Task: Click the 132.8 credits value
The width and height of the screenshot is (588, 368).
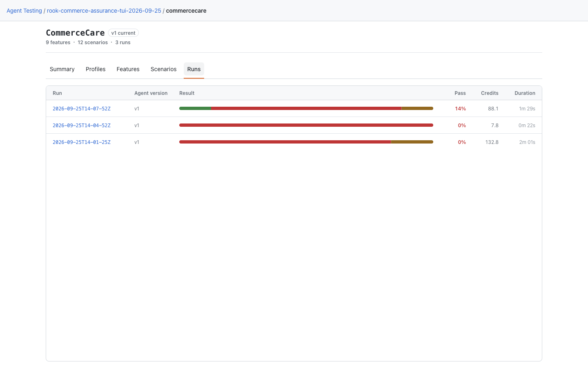Action: tap(492, 142)
